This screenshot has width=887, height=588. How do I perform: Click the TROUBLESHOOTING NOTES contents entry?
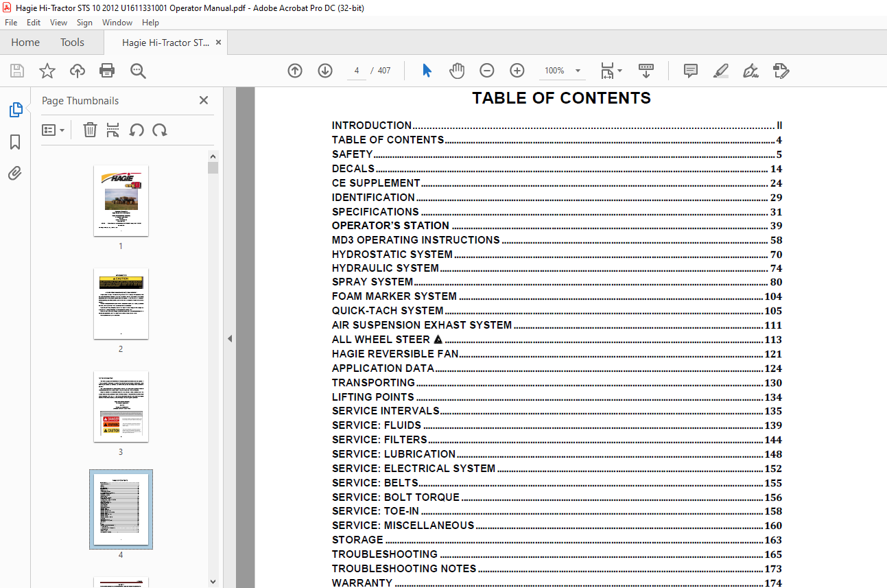[557, 569]
